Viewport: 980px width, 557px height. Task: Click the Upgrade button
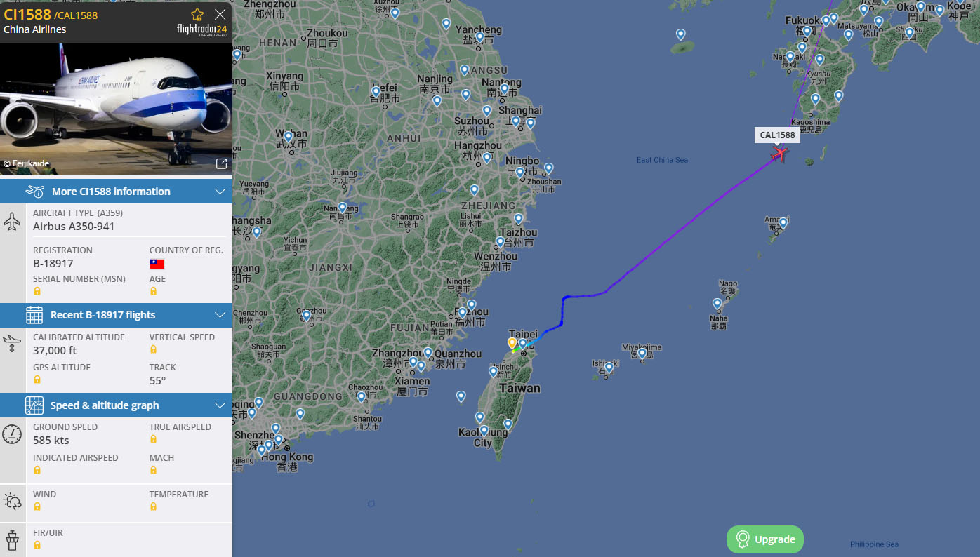click(765, 539)
